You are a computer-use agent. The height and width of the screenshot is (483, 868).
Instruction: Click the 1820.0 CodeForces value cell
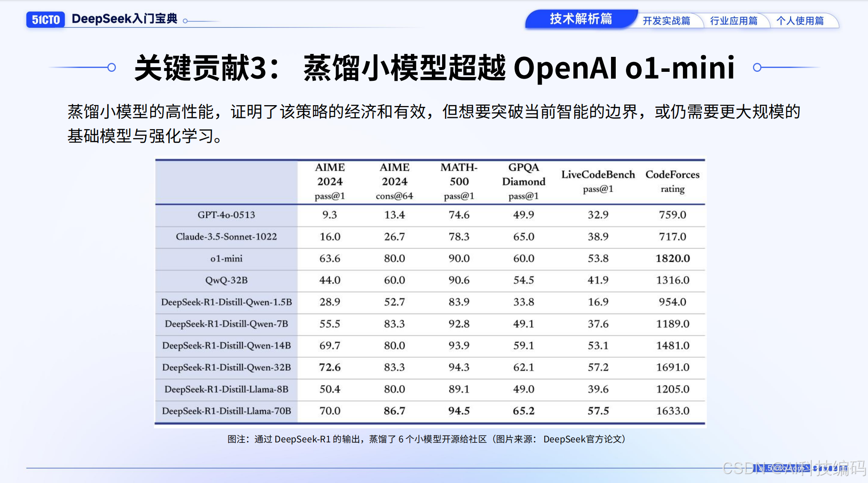672,259
